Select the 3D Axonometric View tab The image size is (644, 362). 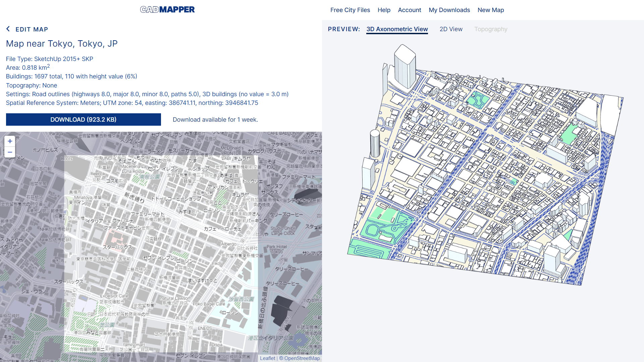click(x=397, y=29)
